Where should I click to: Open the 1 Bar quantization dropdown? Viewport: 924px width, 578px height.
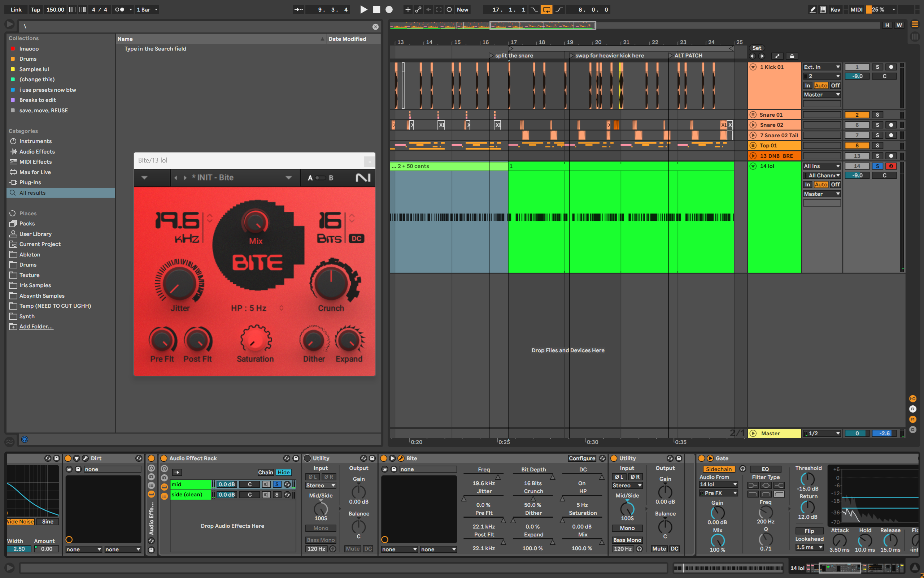coord(147,9)
